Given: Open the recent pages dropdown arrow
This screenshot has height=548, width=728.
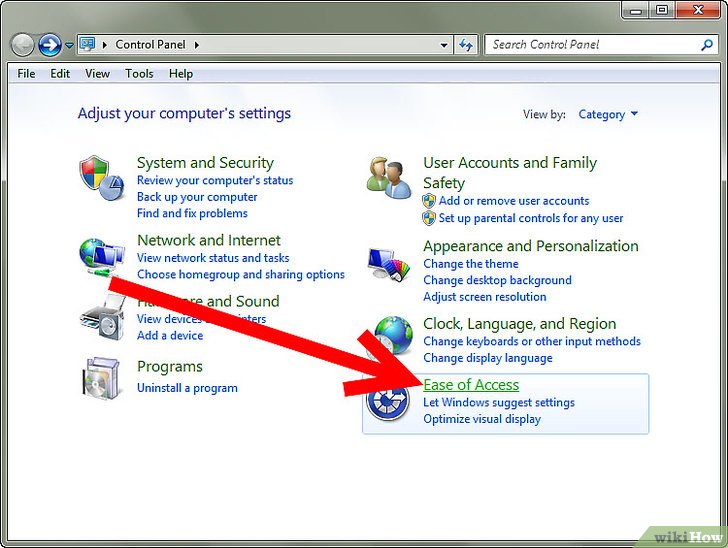Looking at the screenshot, I should pos(69,46).
